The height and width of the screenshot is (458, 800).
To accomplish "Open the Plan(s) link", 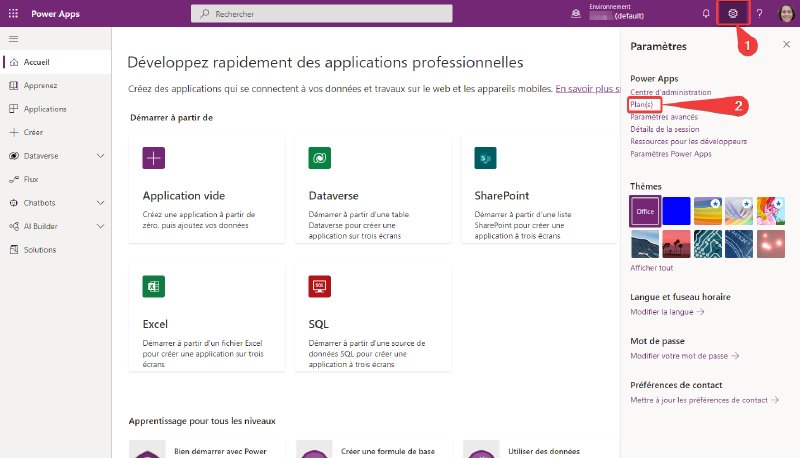I will (x=641, y=105).
